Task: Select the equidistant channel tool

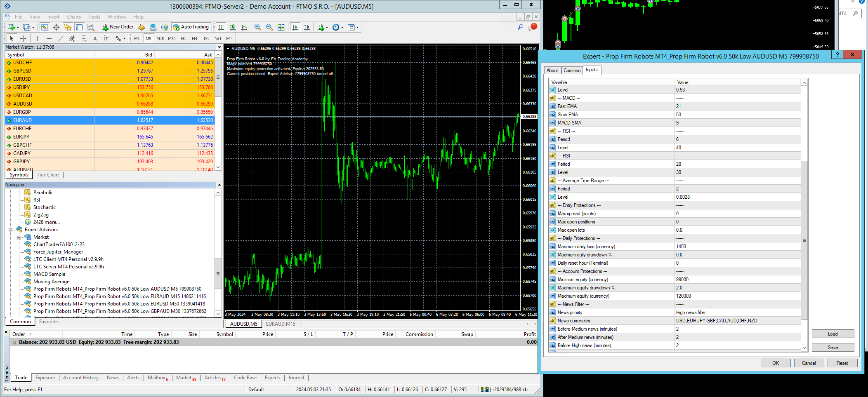Action: [x=72, y=38]
